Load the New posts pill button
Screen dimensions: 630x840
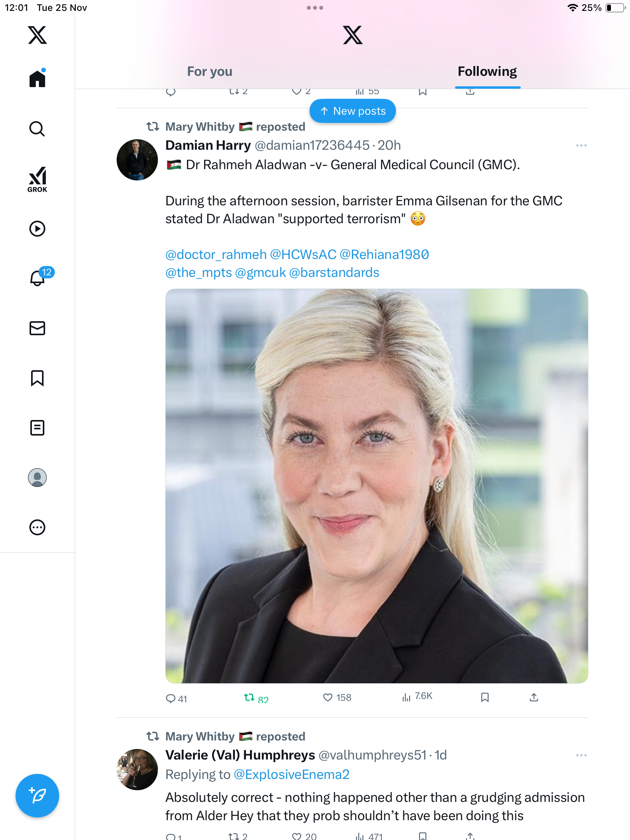[x=353, y=111]
